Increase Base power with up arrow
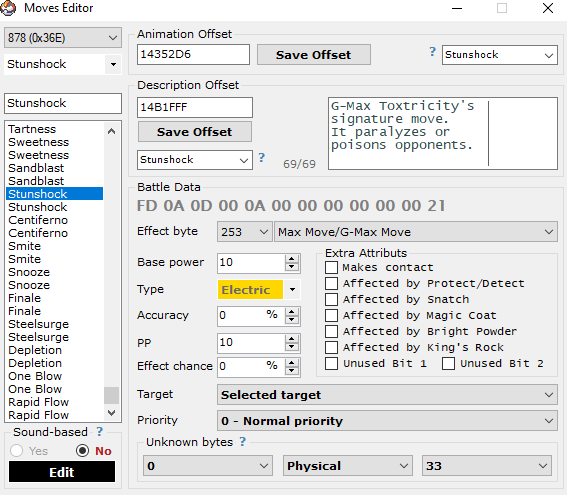567x495 pixels. [291, 259]
